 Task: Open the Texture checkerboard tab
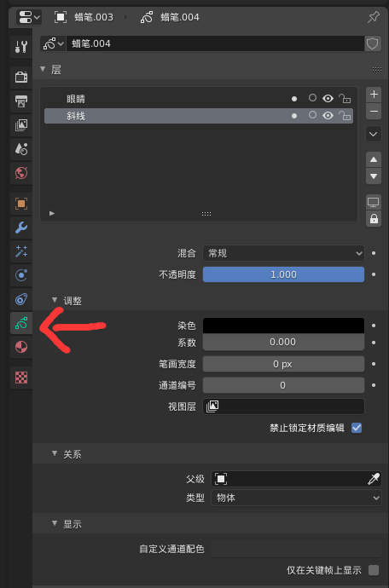tap(21, 378)
